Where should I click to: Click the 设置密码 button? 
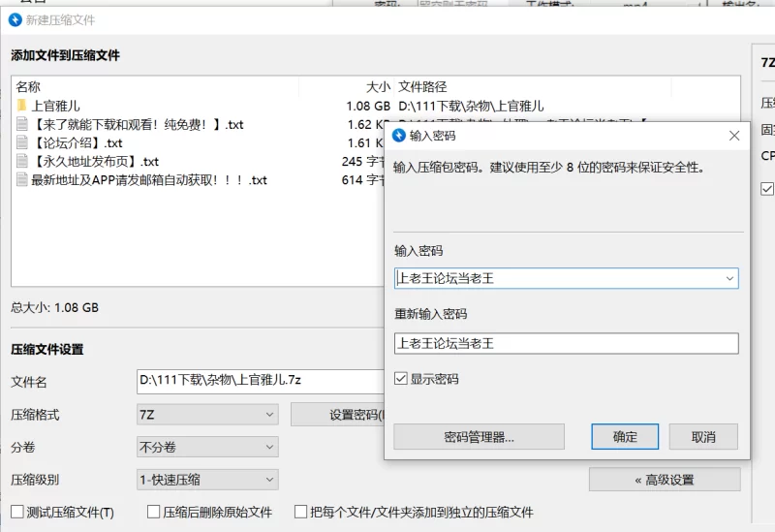tap(338, 415)
